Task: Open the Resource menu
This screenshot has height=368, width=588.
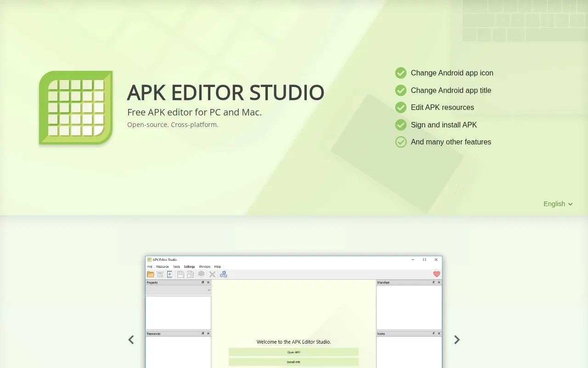Action: coord(162,267)
